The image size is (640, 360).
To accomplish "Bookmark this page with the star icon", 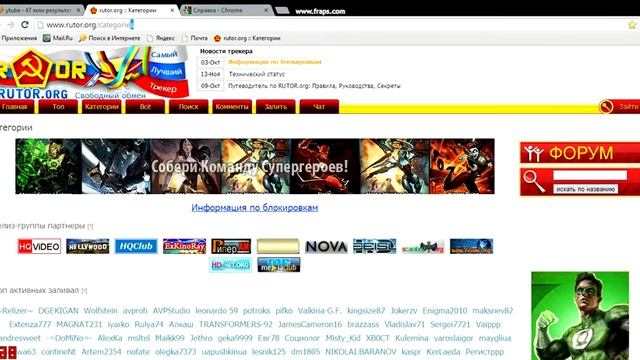I will (632, 25).
